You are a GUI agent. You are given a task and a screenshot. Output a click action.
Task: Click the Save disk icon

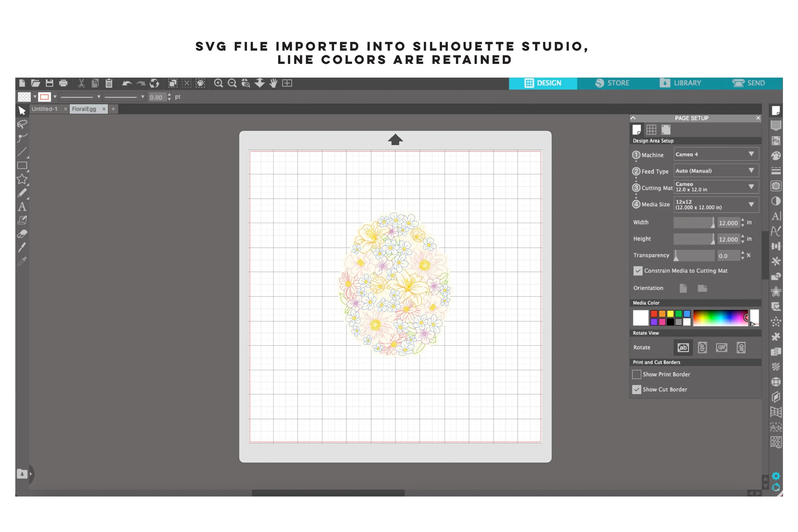tap(49, 83)
